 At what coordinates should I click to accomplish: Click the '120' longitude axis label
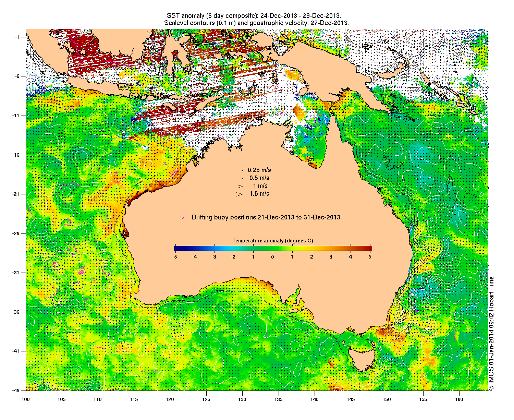[x=170, y=399]
